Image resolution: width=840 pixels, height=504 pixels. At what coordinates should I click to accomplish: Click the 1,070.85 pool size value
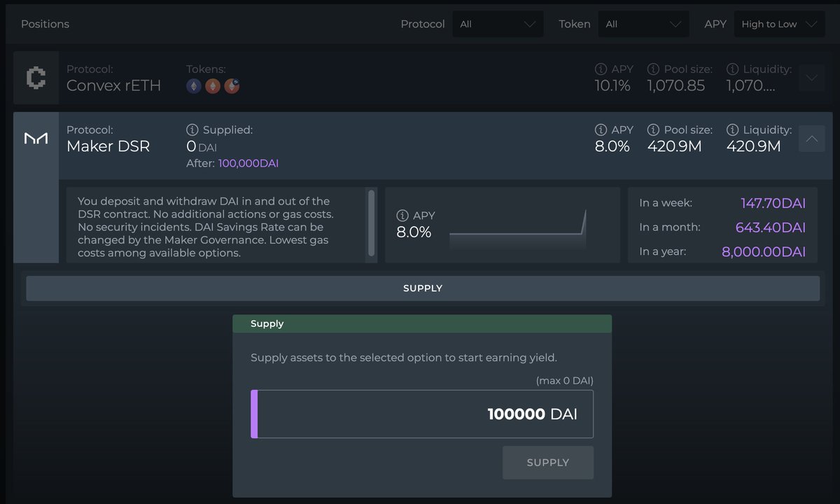[676, 85]
